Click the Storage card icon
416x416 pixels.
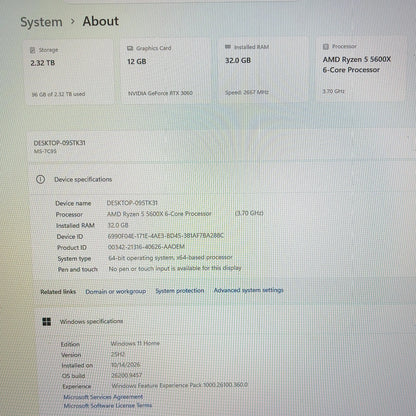click(x=32, y=50)
